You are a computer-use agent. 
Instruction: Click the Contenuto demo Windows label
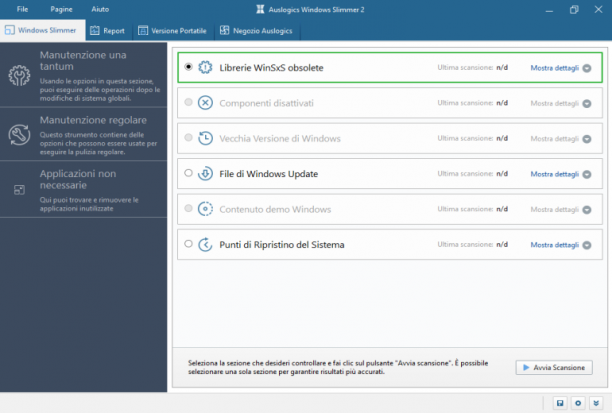275,209
